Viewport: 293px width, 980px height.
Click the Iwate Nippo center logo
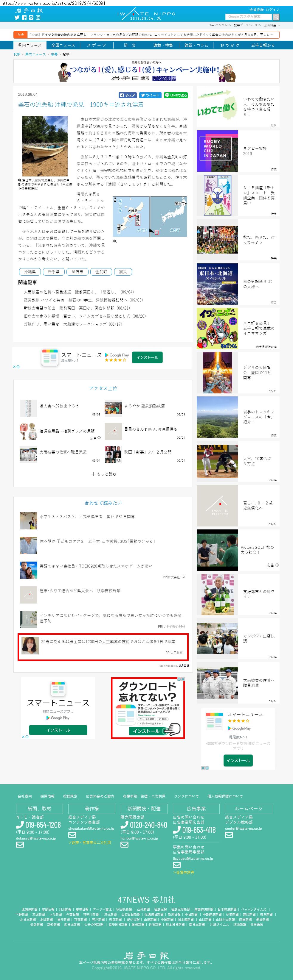pyautogui.click(x=146, y=14)
